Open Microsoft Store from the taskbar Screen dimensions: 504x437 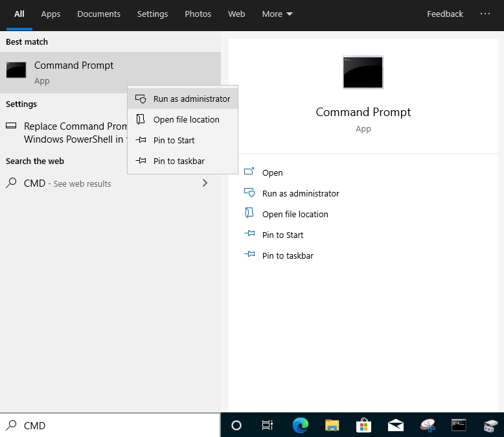pyautogui.click(x=363, y=425)
